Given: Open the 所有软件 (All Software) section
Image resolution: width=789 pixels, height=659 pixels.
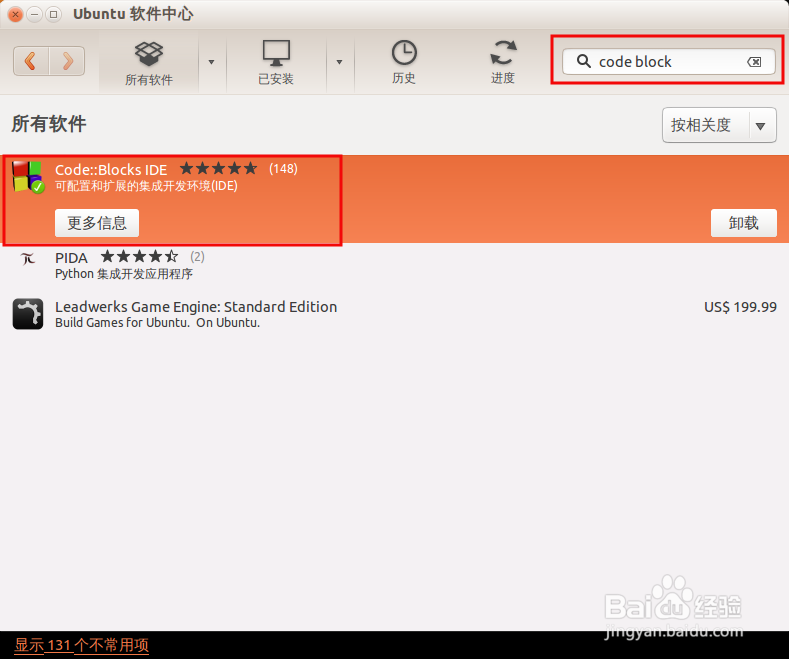Looking at the screenshot, I should [149, 63].
